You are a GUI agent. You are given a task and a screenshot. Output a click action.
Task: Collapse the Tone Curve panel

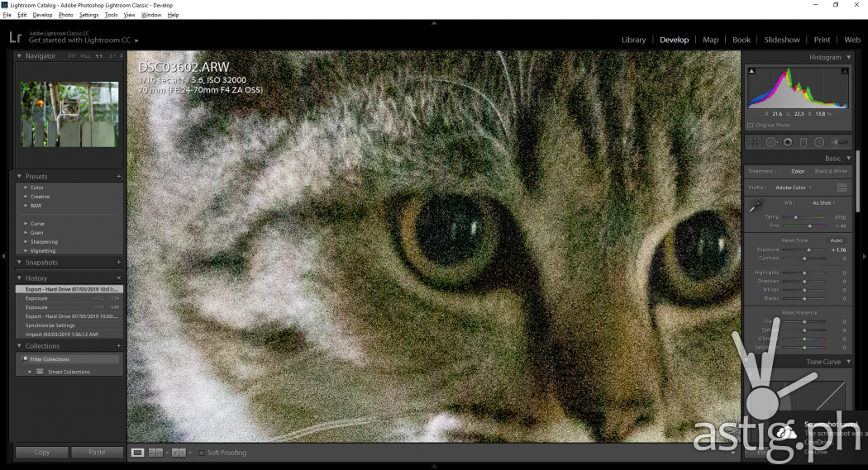[849, 362]
